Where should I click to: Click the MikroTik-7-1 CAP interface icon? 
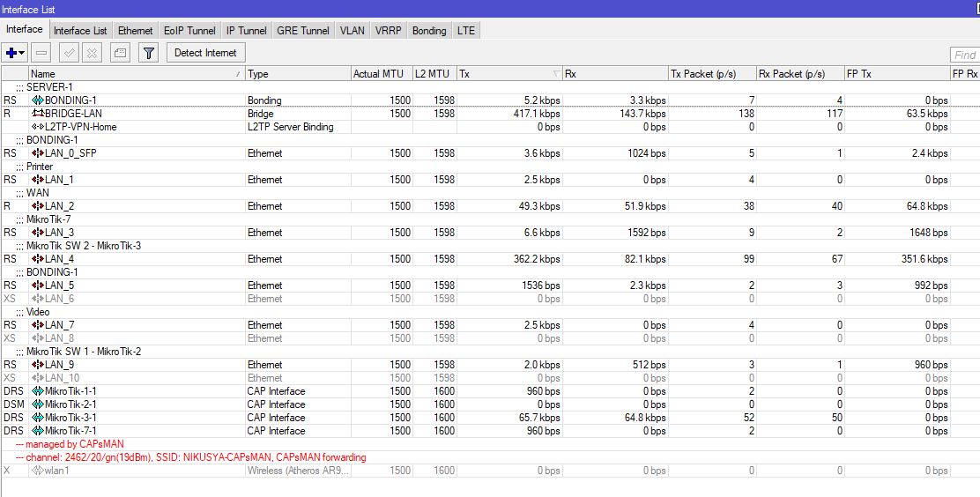tap(38, 431)
